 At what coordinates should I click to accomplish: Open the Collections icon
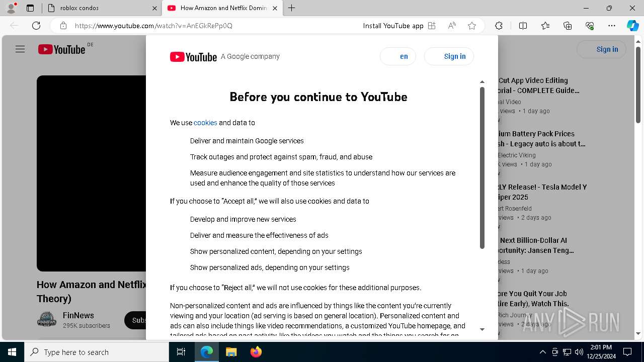(x=568, y=26)
